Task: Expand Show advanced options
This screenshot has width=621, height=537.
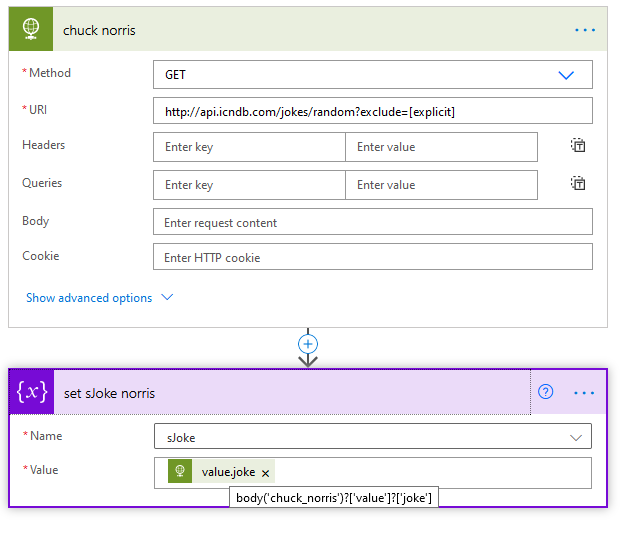Action: click(x=99, y=298)
